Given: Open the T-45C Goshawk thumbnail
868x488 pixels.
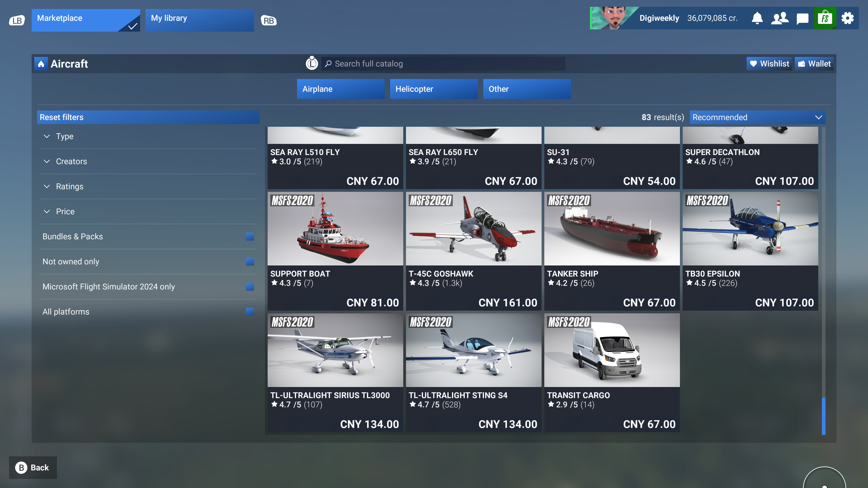Looking at the screenshot, I should (473, 229).
